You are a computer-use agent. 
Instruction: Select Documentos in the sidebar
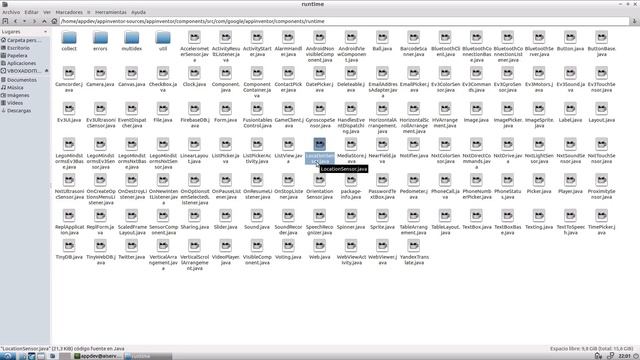[x=19, y=80]
